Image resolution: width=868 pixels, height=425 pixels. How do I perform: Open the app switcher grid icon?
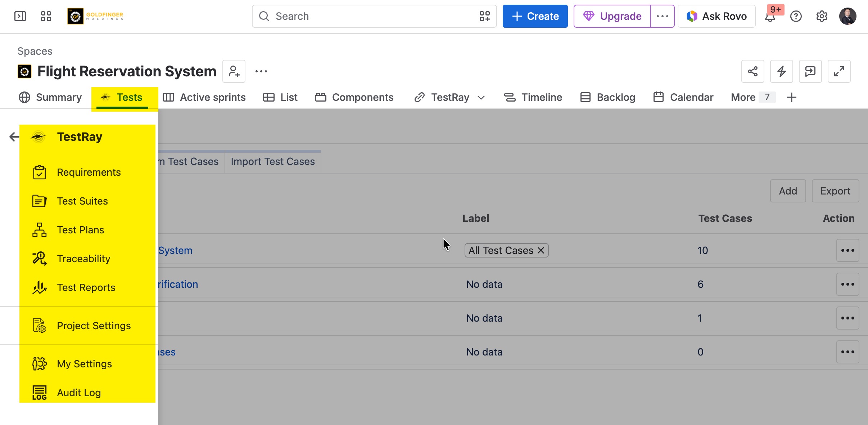pyautogui.click(x=46, y=16)
